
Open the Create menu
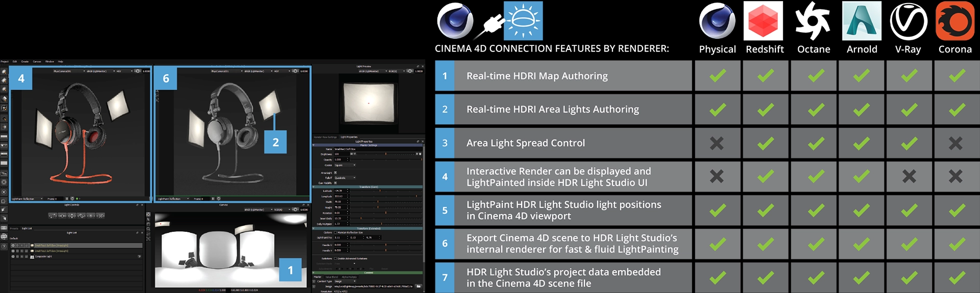click(x=24, y=61)
